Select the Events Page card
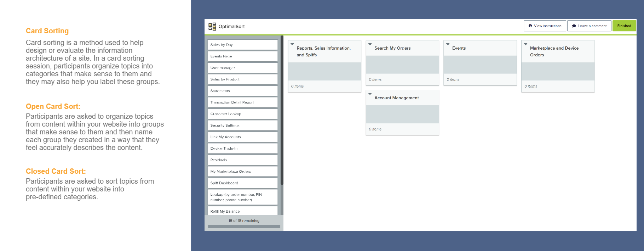The height and width of the screenshot is (251, 644). pyautogui.click(x=242, y=56)
